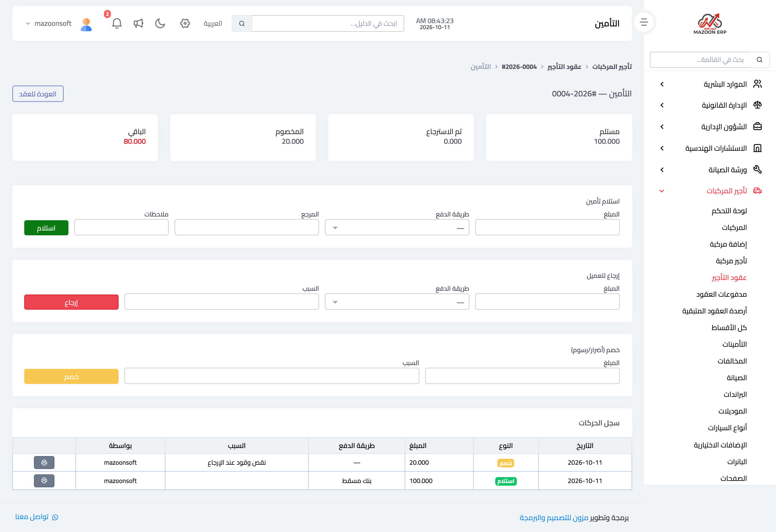Open عقود التأجير sidebar item
The image size is (776, 532).
point(729,278)
